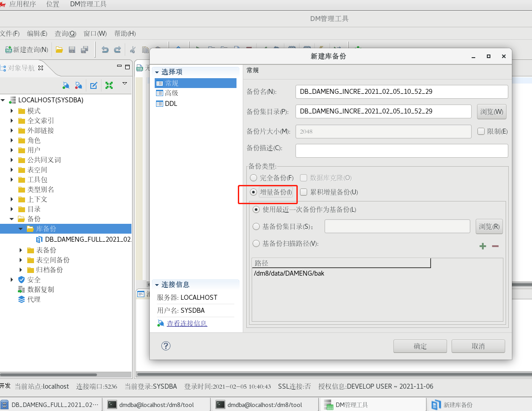The image size is (532, 411).
Task: Expand the 模式 tree node
Action: click(12, 111)
